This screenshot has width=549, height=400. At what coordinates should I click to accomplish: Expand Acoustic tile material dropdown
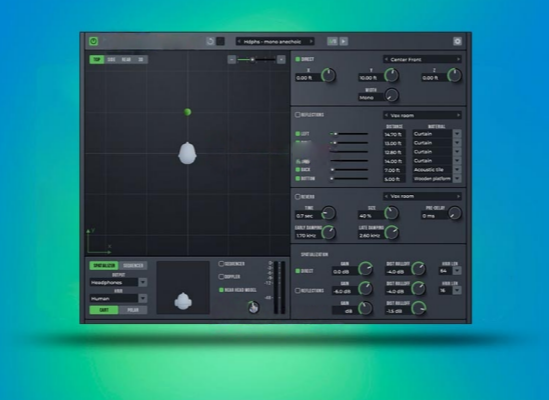pyautogui.click(x=457, y=170)
